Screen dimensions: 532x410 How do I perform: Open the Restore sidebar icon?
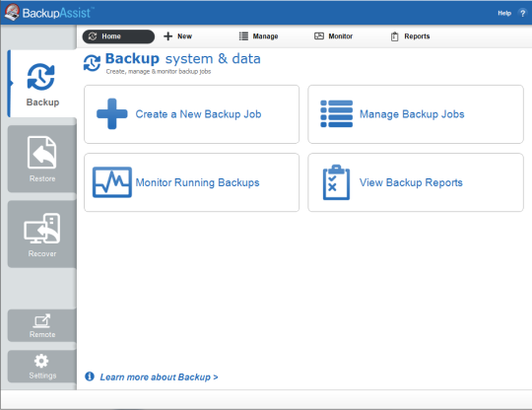[42, 153]
